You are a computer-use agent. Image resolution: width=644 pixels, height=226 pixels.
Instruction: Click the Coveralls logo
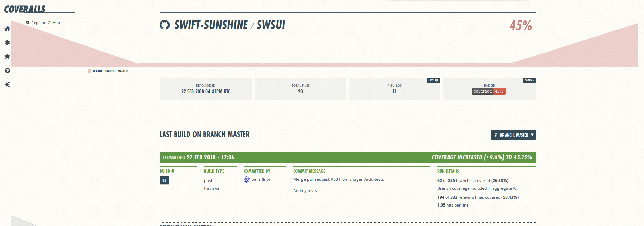coord(25,9)
